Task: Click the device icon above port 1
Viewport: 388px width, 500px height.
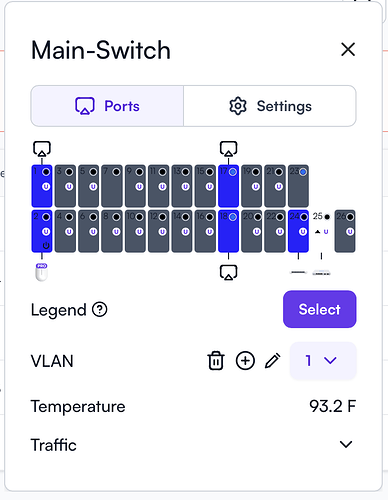Action: [x=42, y=149]
